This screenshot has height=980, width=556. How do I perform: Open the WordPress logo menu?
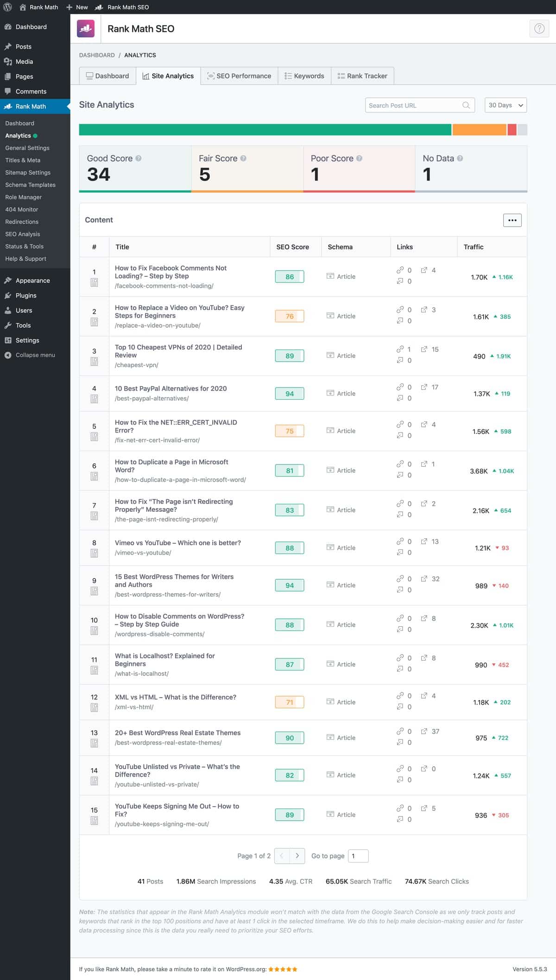coord(7,7)
